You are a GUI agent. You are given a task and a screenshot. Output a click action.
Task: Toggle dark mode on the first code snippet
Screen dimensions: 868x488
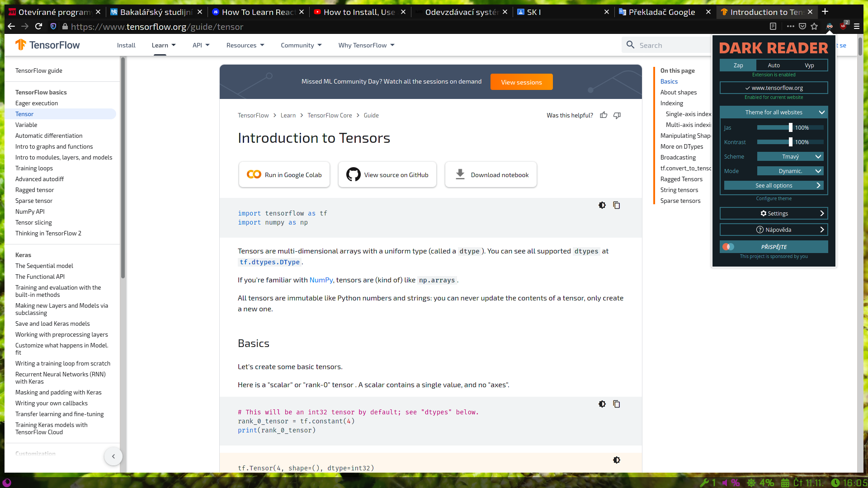pos(602,205)
